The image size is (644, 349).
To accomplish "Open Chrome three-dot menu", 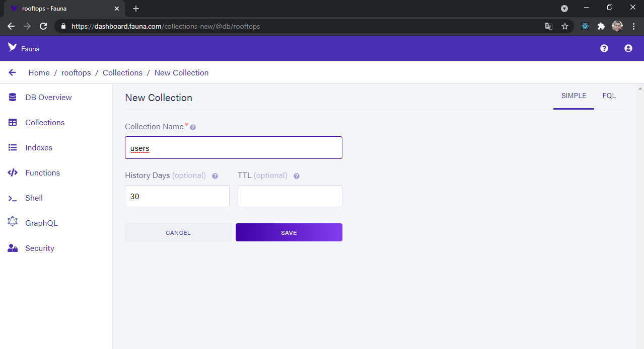I will pyautogui.click(x=633, y=26).
